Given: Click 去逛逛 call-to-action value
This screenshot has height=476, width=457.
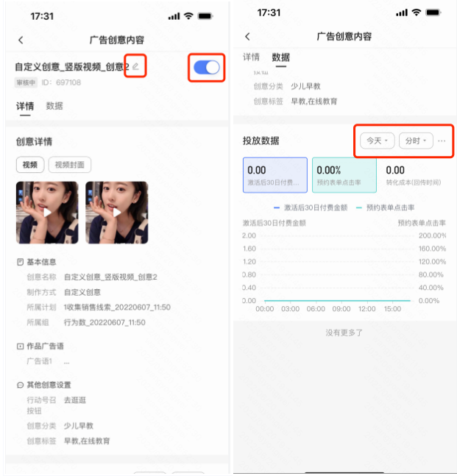Looking at the screenshot, I should pos(75,400).
